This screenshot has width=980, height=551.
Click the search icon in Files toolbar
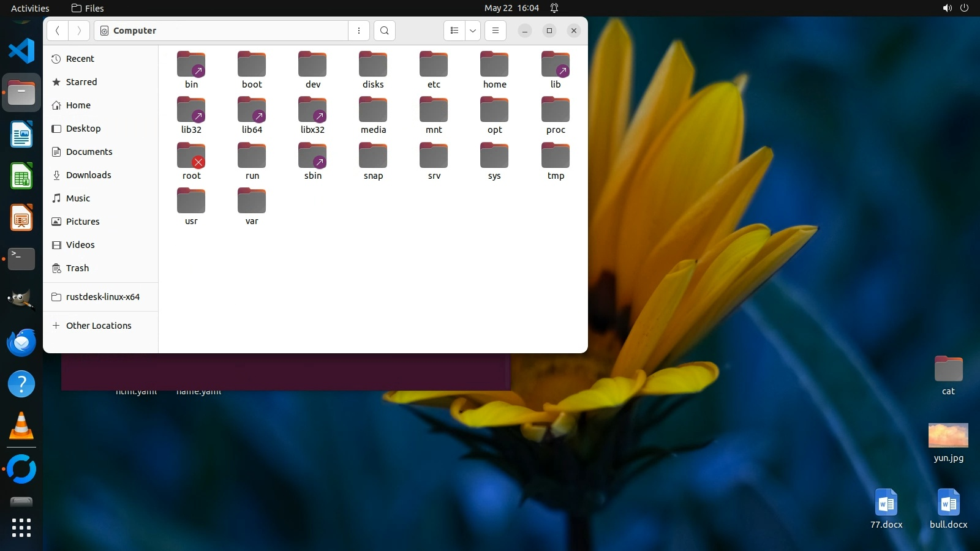coord(384,31)
